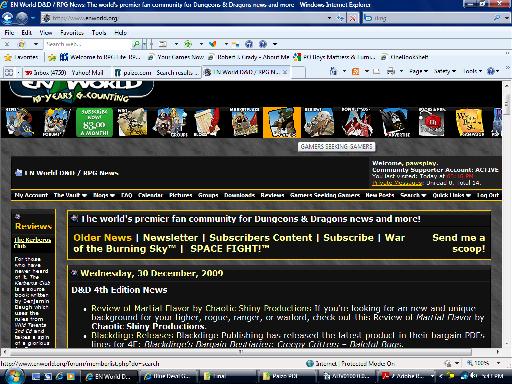The image size is (512, 384).
Task: Click the browser Back arrow button
Action: pos(7,18)
